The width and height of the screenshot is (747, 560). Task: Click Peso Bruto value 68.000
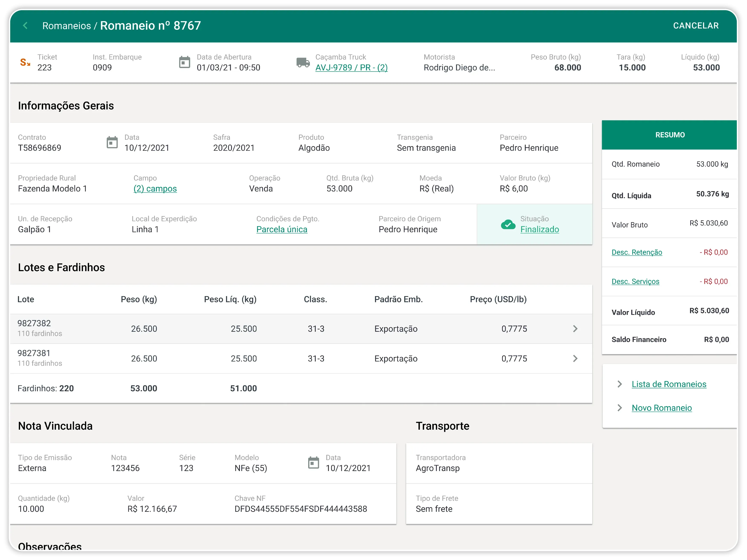(567, 67)
